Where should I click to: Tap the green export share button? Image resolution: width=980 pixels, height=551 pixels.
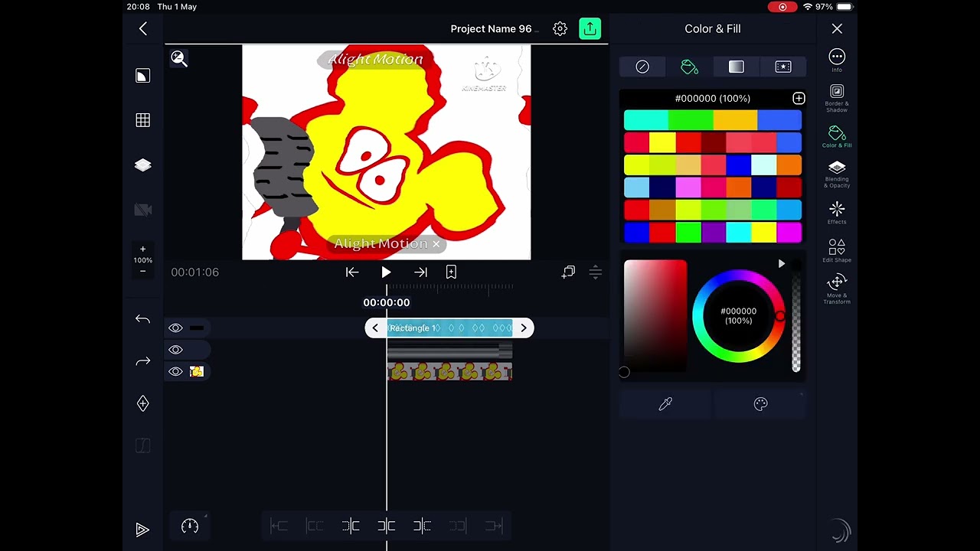pyautogui.click(x=590, y=29)
